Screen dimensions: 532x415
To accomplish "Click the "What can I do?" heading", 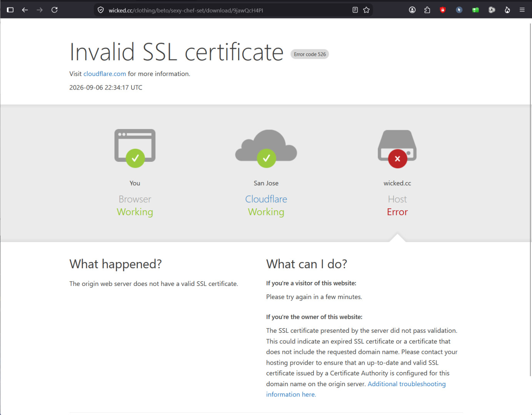I will click(x=307, y=264).
